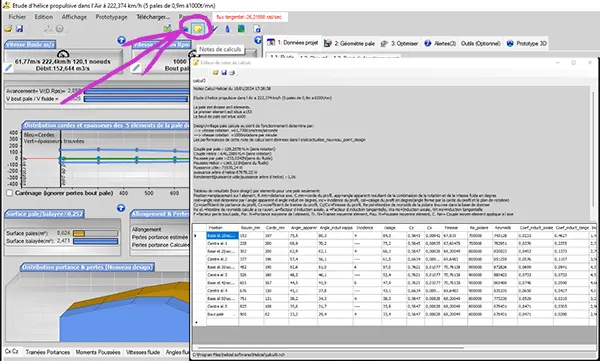600x361 pixels.
Task: Click Distribution portance & pertes chart header
Action: 88,267
